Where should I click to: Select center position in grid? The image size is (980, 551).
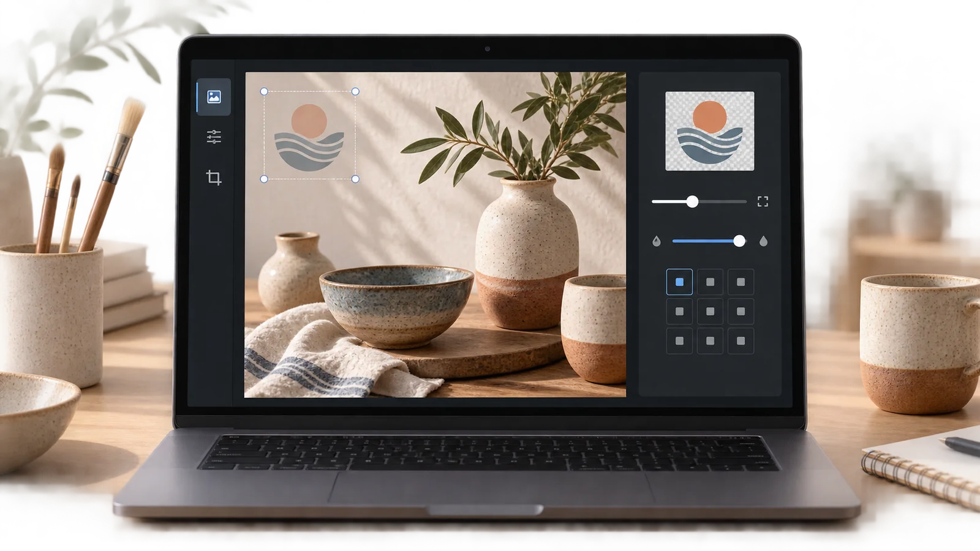tap(710, 312)
